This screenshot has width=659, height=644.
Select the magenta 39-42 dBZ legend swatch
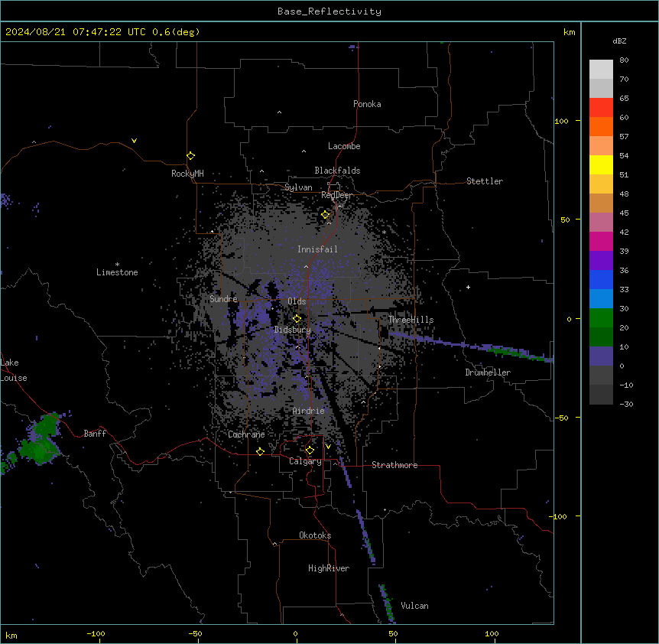pos(601,241)
